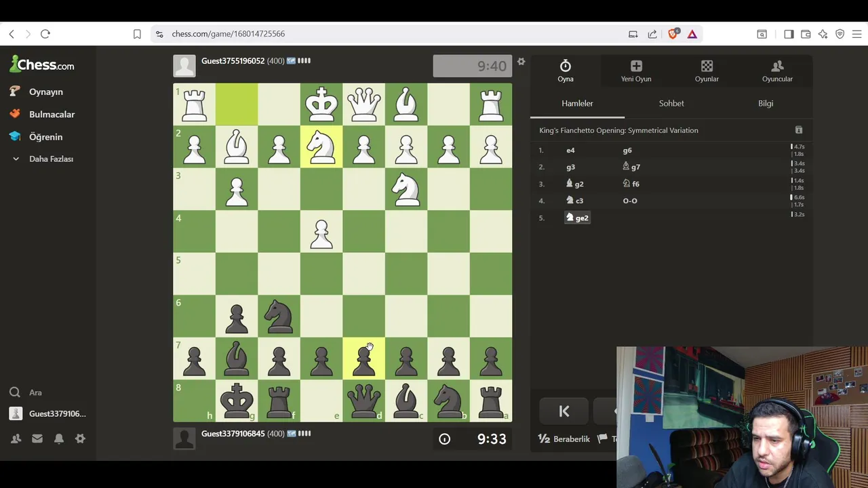Click opponent avatar at top
Image resolution: width=868 pixels, height=488 pixels.
point(184,66)
